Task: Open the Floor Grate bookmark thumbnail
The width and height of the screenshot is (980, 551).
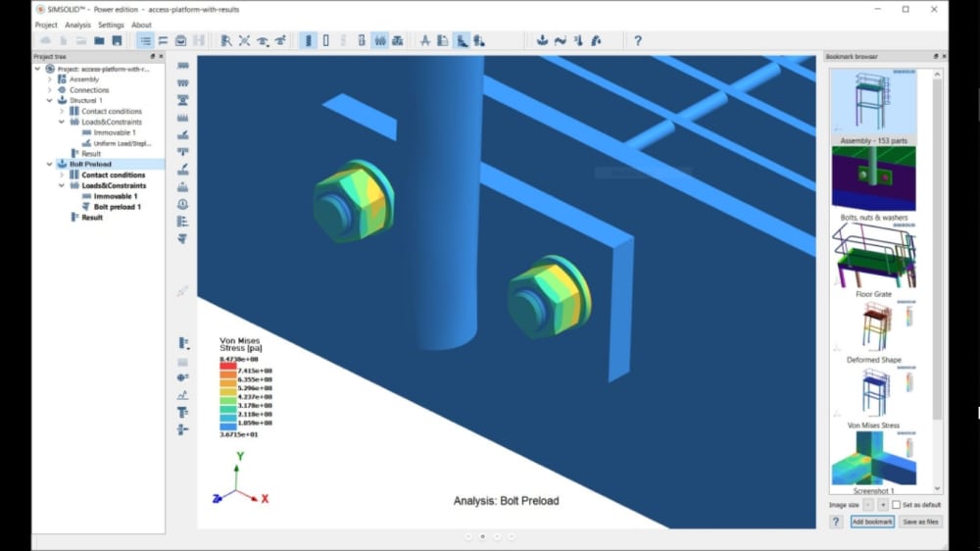Action: pyautogui.click(x=874, y=255)
